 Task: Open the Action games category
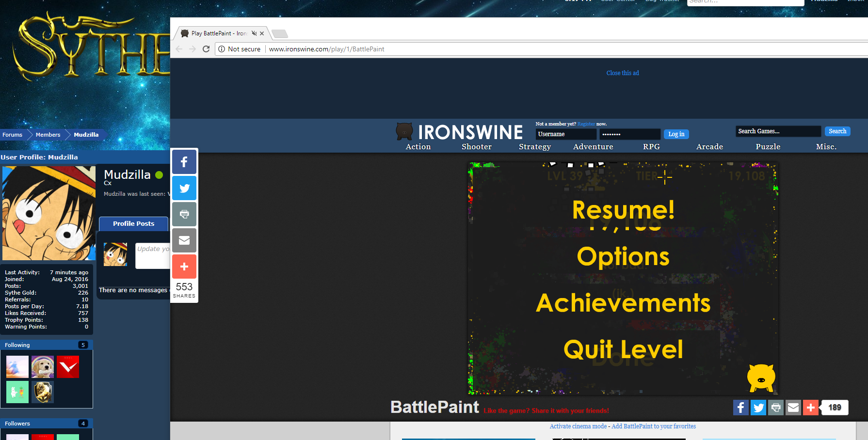[418, 147]
